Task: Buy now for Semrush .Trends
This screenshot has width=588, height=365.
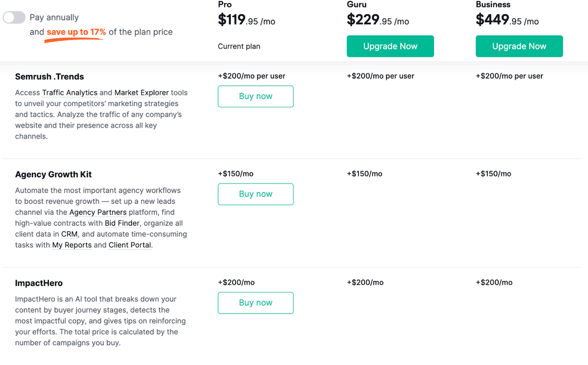Action: click(256, 97)
